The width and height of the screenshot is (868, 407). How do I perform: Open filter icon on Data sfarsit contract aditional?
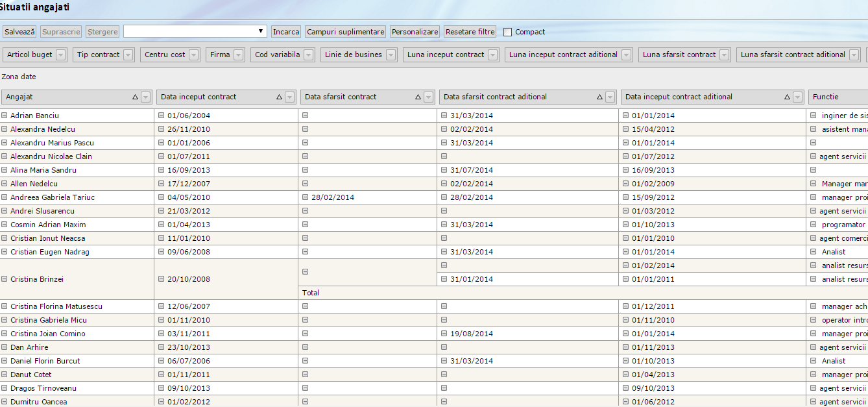(x=610, y=97)
